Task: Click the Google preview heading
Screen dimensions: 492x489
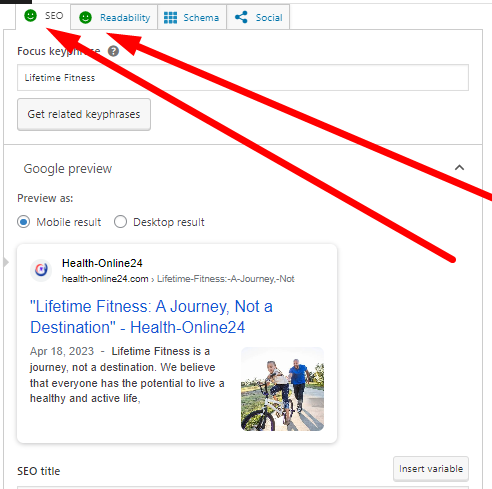Action: tap(68, 169)
